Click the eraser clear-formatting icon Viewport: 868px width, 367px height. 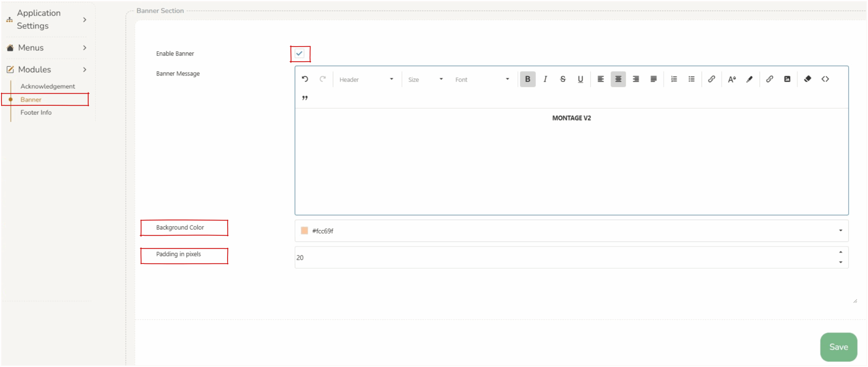point(807,79)
